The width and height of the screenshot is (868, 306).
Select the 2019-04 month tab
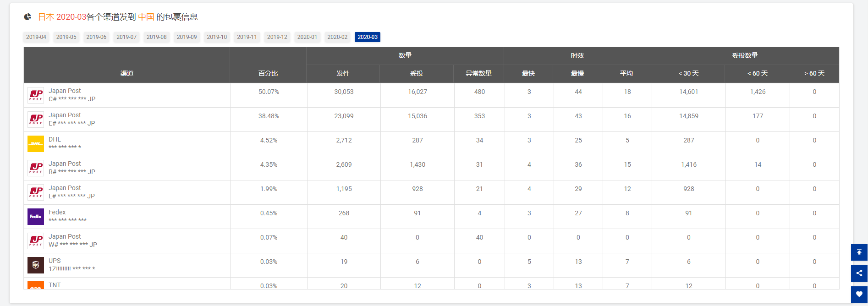[36, 37]
